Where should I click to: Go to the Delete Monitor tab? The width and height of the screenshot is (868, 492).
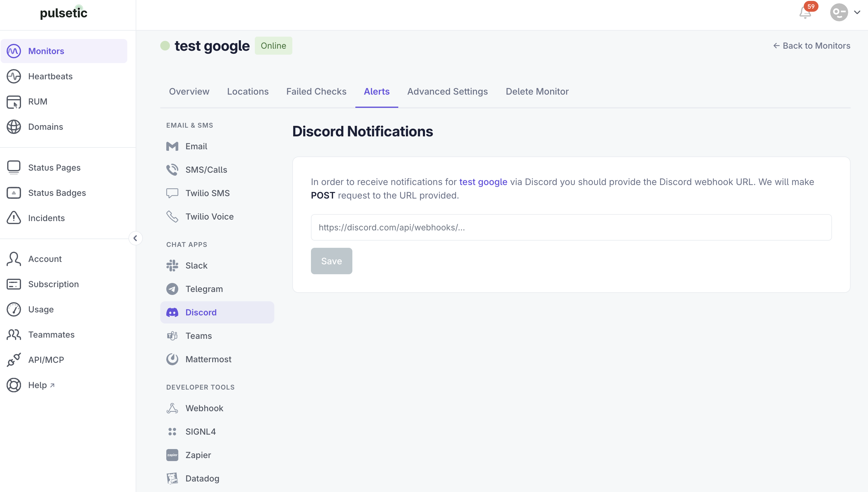click(x=537, y=92)
